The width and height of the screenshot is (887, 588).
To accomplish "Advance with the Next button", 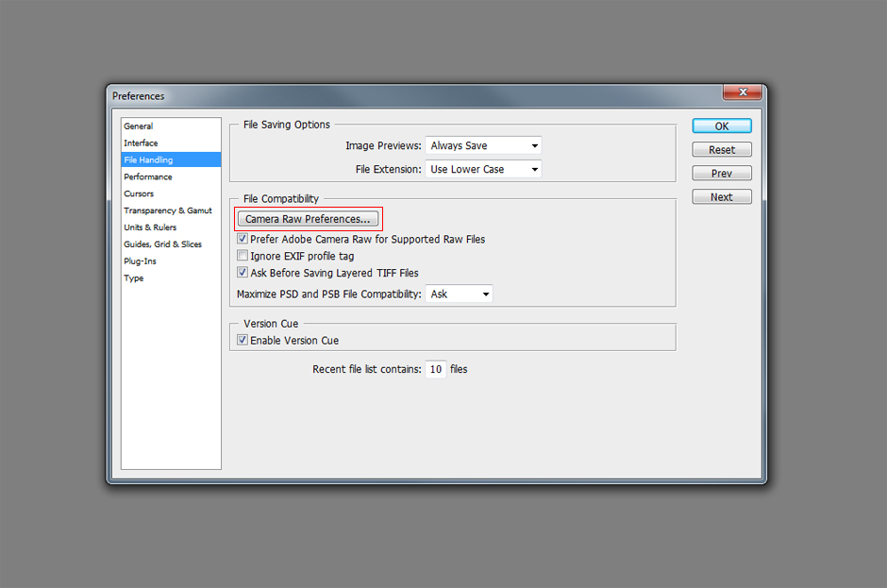I will pos(722,197).
